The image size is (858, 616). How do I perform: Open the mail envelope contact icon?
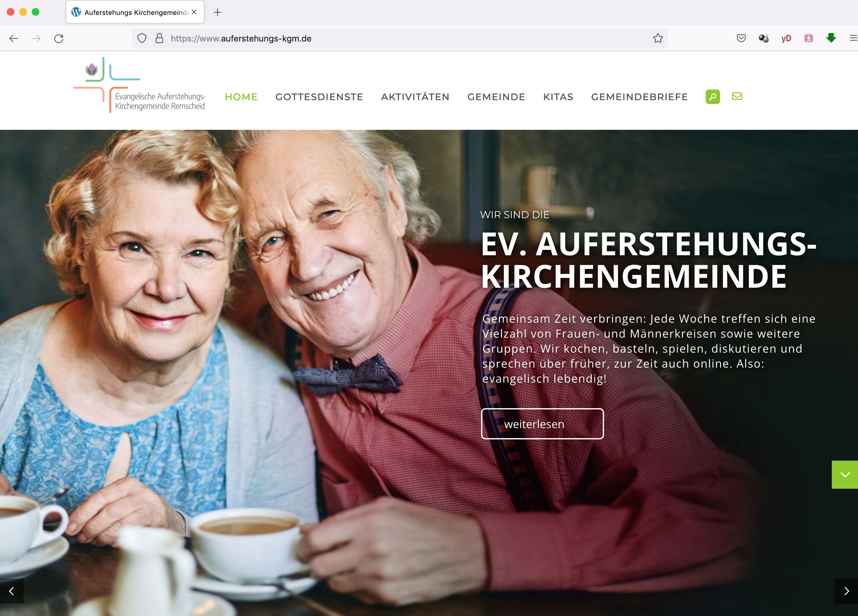737,96
